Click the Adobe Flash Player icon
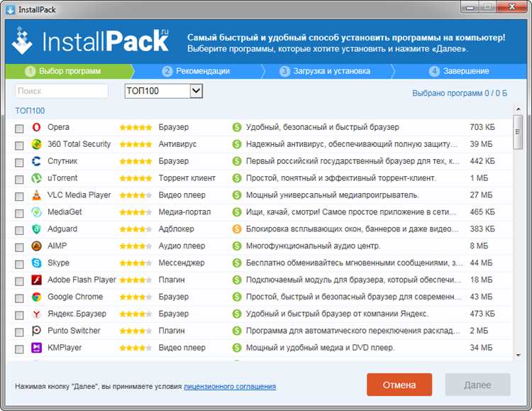This screenshot has height=411, width=532. click(x=37, y=280)
